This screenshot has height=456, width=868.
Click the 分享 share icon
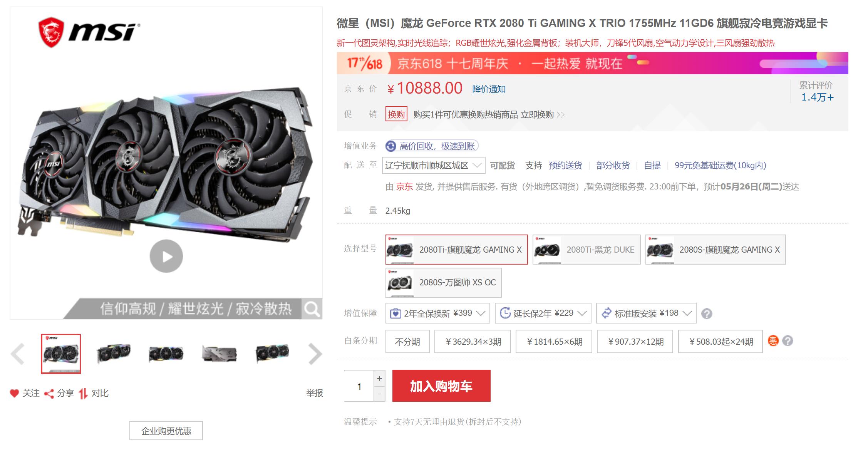point(49,394)
